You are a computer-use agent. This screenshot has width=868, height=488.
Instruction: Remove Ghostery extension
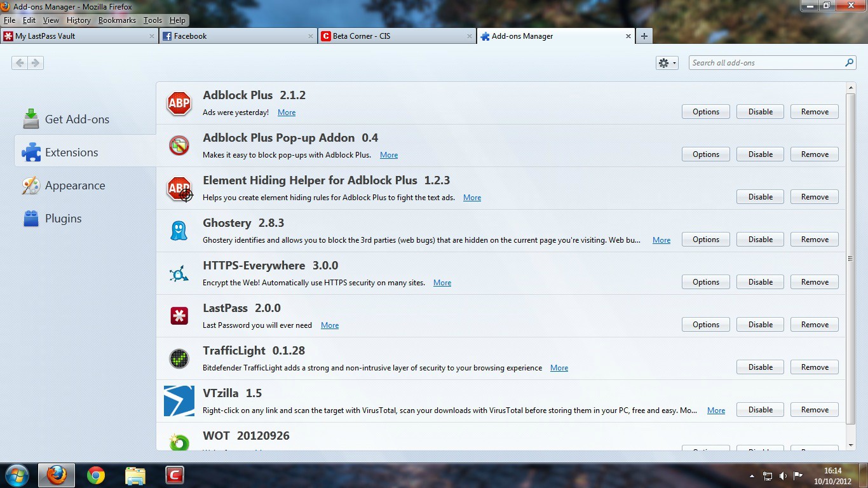pos(815,240)
